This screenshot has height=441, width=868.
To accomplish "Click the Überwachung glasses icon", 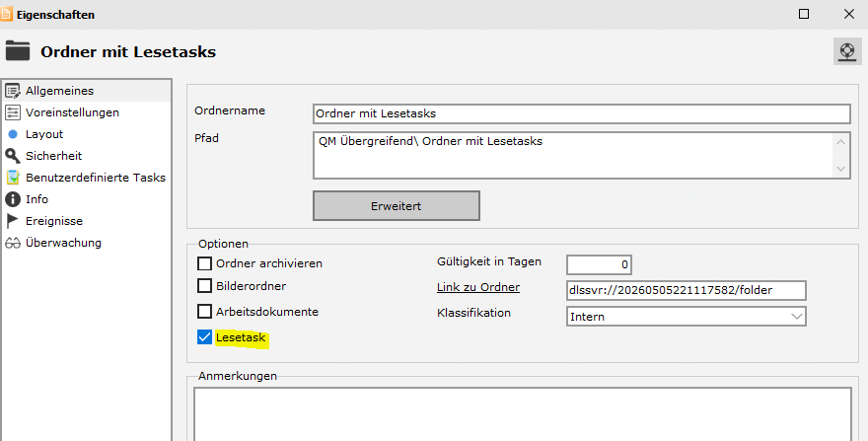I will coord(13,243).
